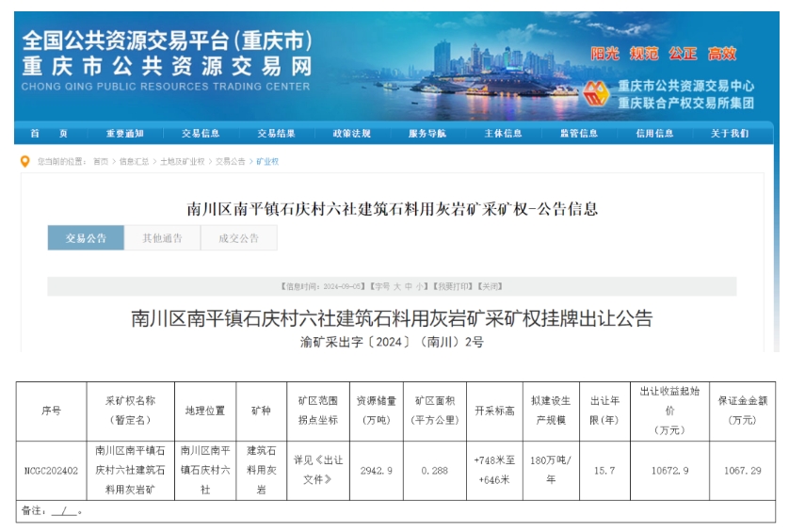Open the 服务导航 menu item
This screenshot has height=532, width=789.
427,134
